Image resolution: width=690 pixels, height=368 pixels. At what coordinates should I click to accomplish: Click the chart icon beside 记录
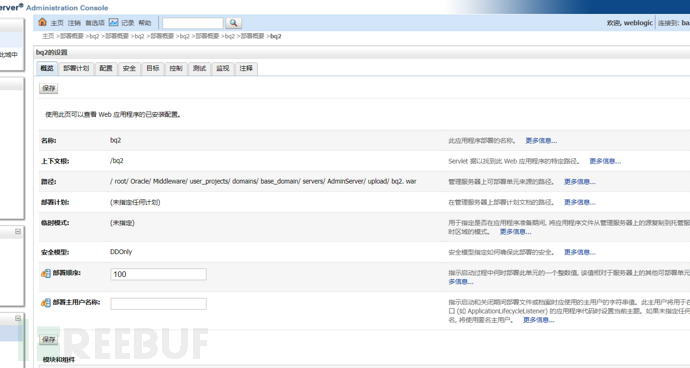pyautogui.click(x=114, y=22)
